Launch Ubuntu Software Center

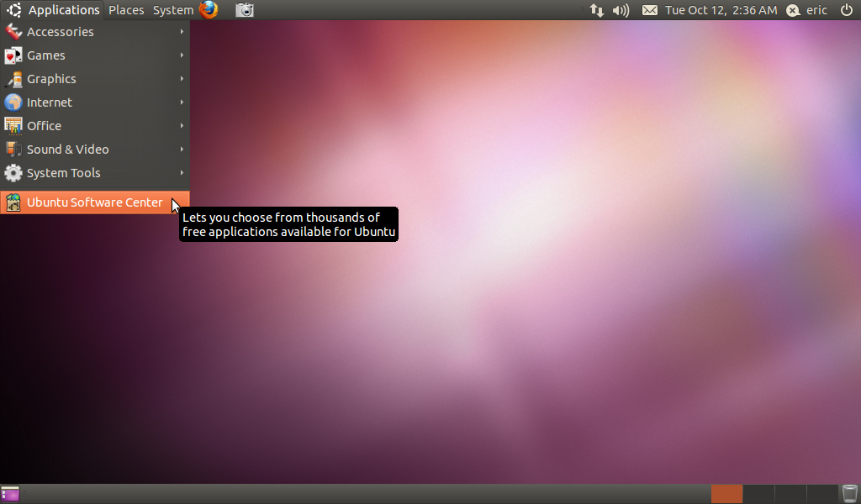coord(95,203)
